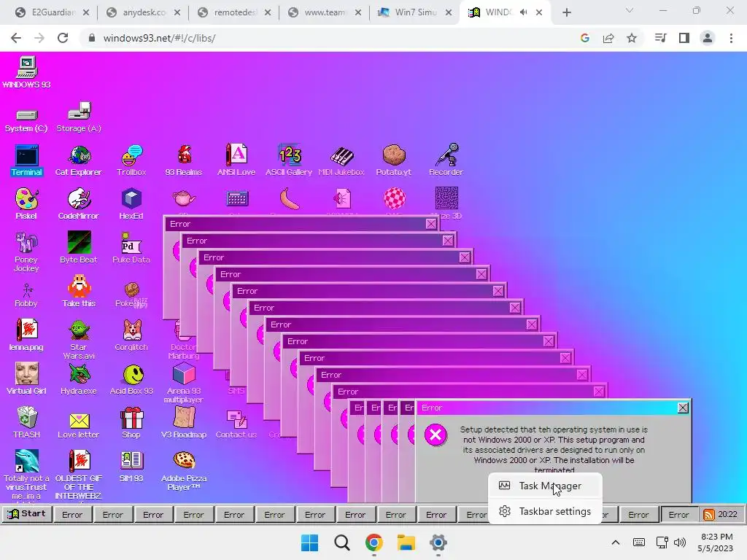Open Windows Start menu on the taskbar
Viewport: 747px width, 560px height.
(x=309, y=542)
